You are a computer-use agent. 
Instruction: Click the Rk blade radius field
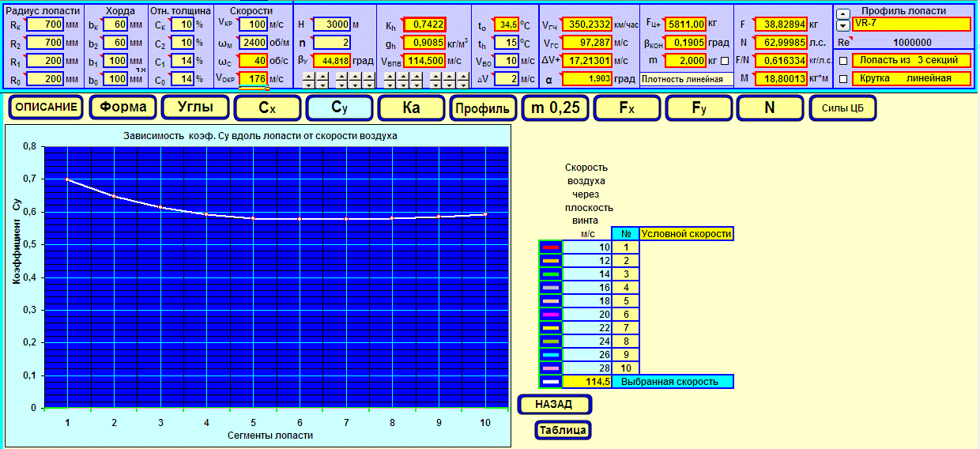tap(44, 25)
